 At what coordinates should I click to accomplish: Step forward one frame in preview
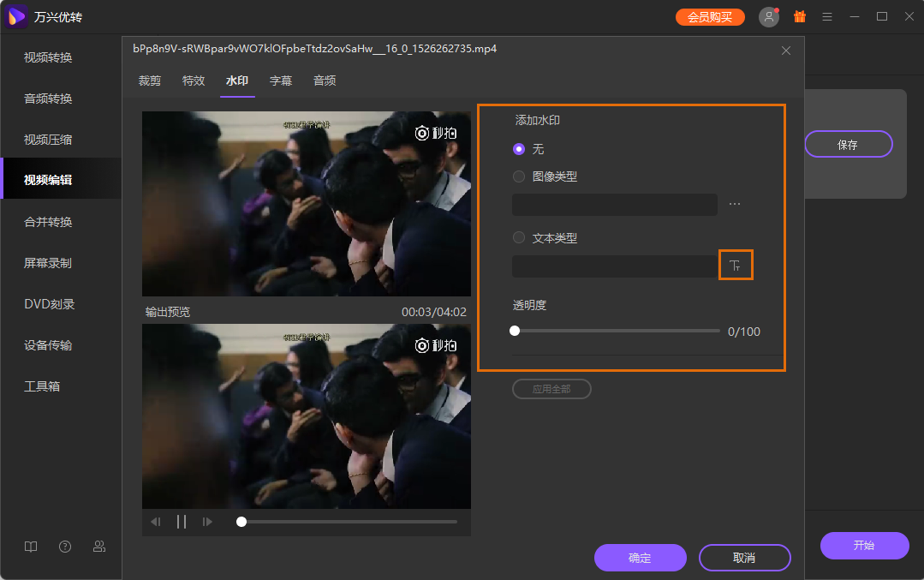click(x=207, y=521)
